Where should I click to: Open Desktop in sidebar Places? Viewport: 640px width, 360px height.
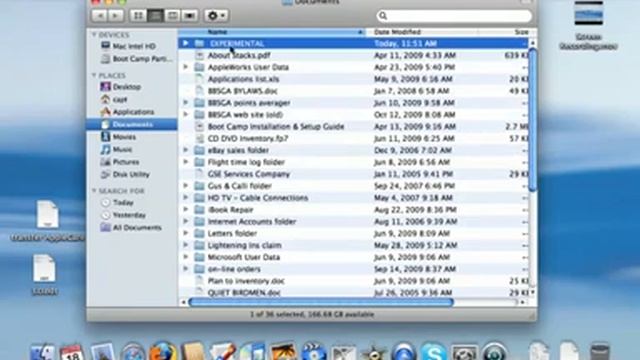tap(121, 87)
